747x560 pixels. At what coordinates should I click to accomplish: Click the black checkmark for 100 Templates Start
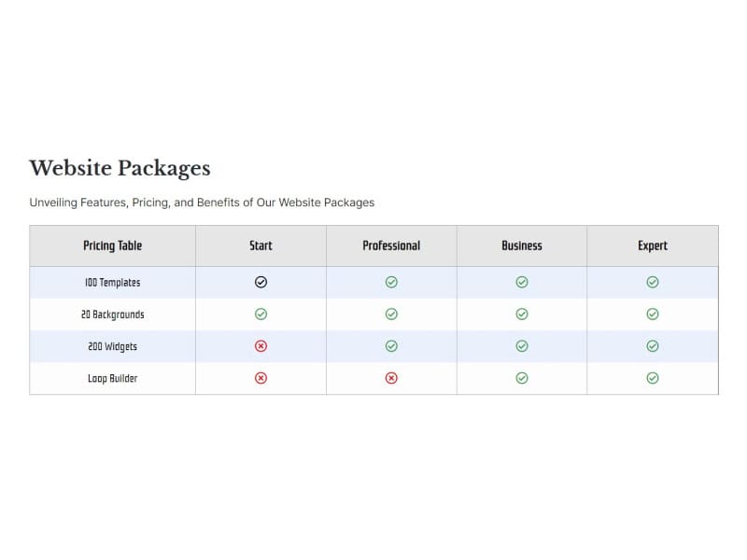tap(261, 282)
